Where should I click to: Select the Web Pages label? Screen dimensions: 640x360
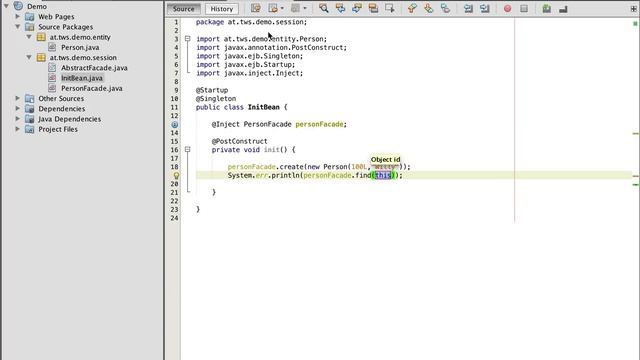[x=56, y=17]
